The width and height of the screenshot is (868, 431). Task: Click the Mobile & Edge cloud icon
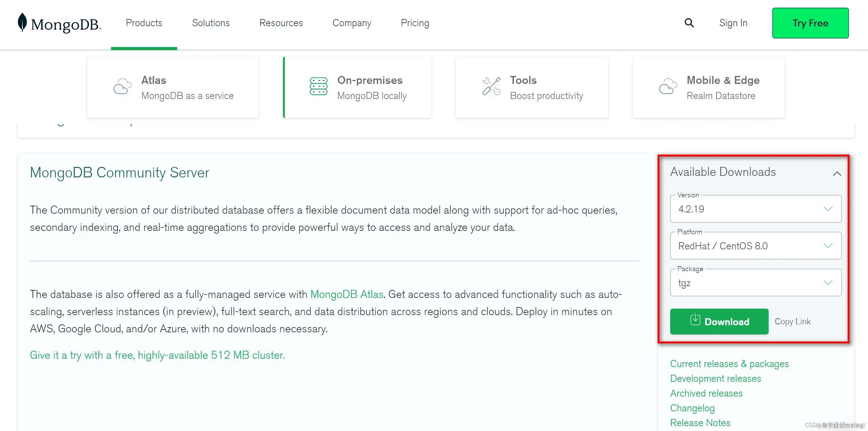click(x=668, y=86)
